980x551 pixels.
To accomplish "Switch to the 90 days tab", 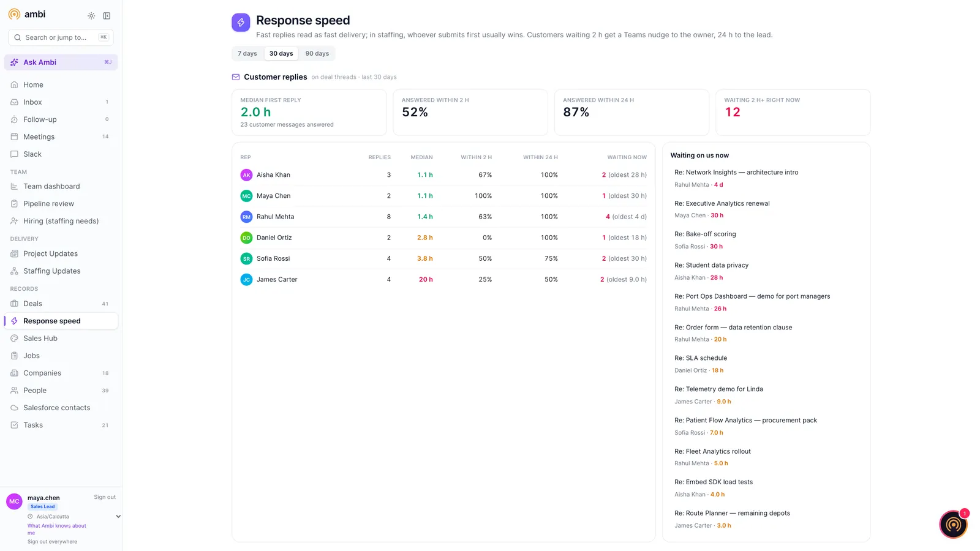I will 317,54.
